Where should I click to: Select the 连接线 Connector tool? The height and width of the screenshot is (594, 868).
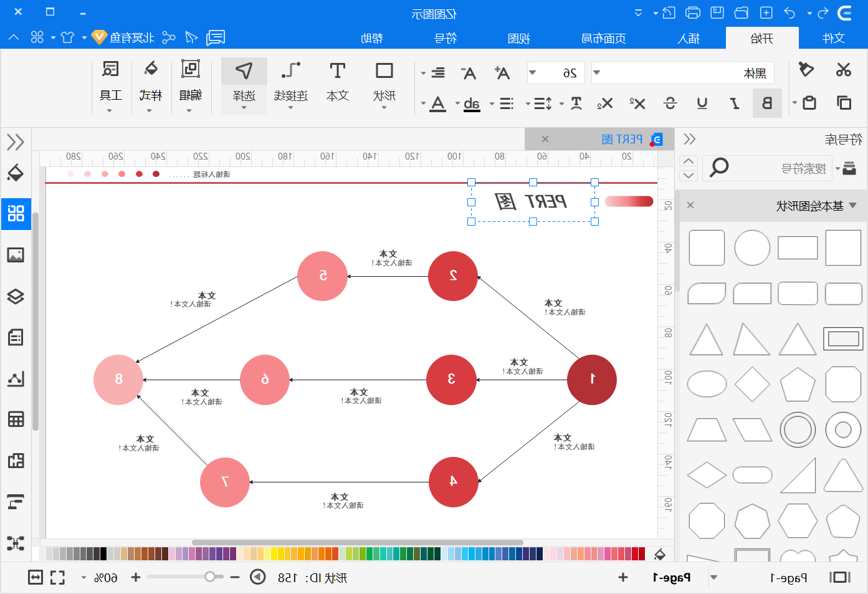(x=291, y=84)
